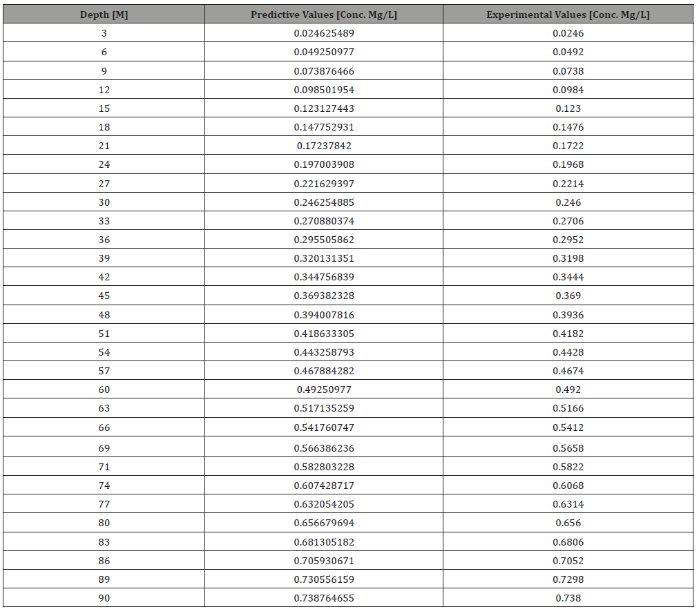This screenshot has height=616, width=699.
Task: Select predictive value 0.517135259
Action: click(324, 410)
